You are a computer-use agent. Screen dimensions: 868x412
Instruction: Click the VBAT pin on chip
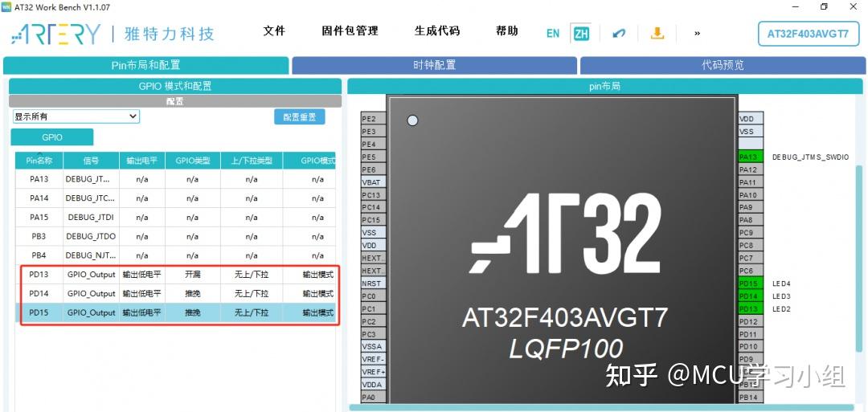pyautogui.click(x=373, y=182)
